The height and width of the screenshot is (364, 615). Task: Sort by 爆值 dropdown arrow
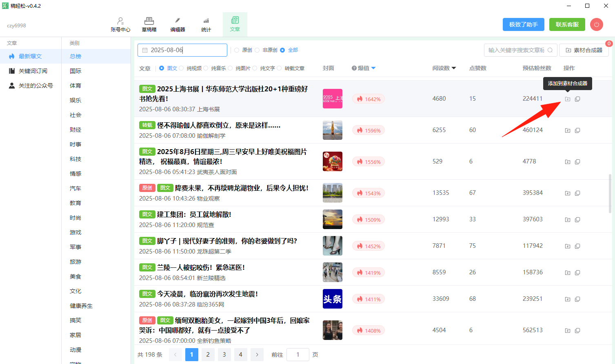373,68
